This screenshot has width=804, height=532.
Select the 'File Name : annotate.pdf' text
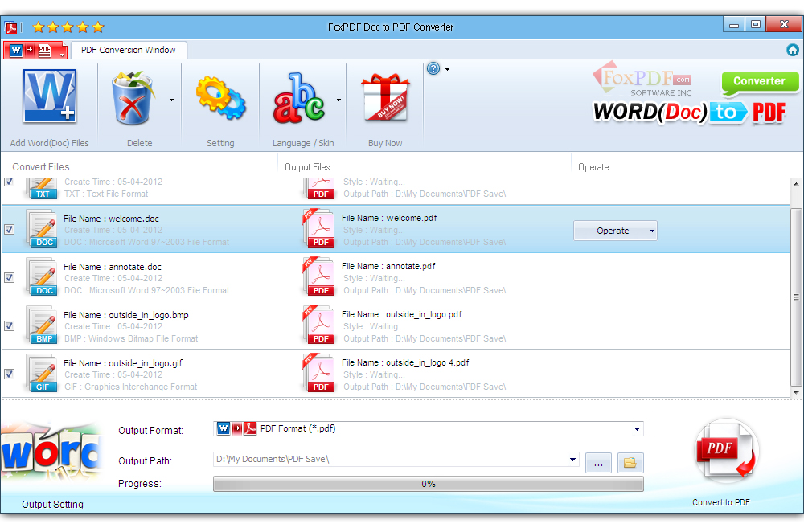tap(388, 266)
